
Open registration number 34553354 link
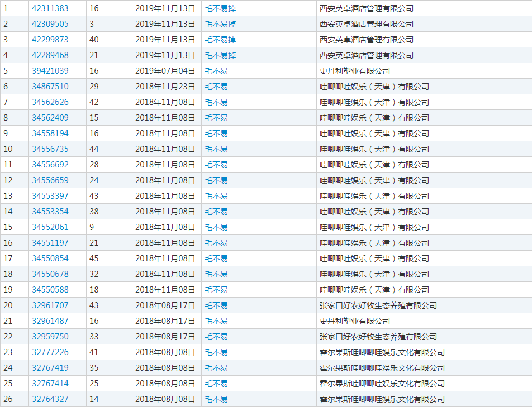[50, 212]
